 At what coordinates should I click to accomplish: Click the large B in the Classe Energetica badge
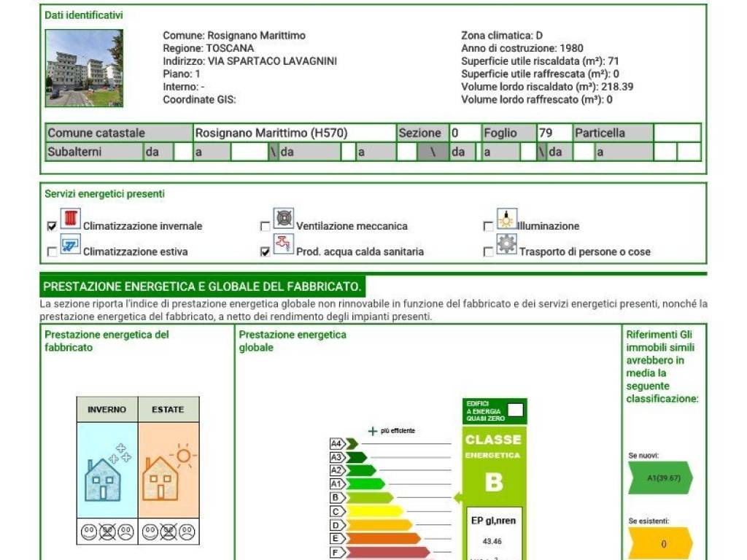[x=494, y=482]
